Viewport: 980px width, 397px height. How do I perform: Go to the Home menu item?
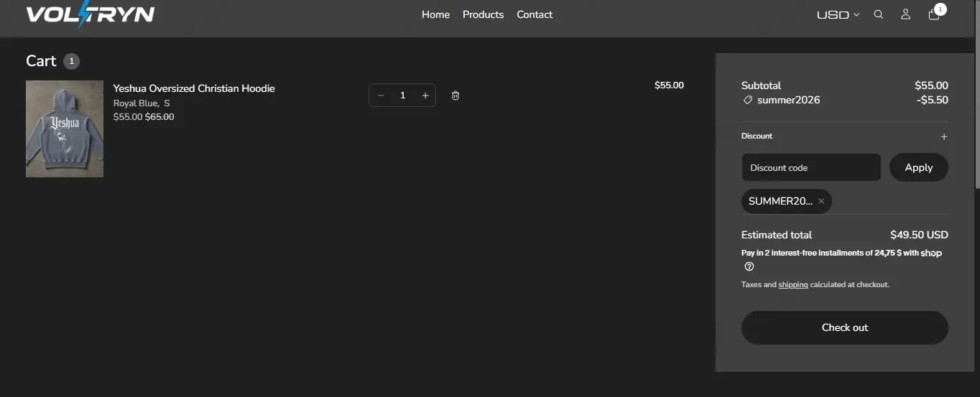point(435,14)
